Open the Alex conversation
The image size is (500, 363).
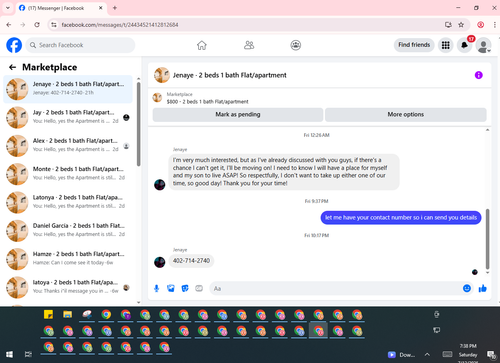point(68,146)
